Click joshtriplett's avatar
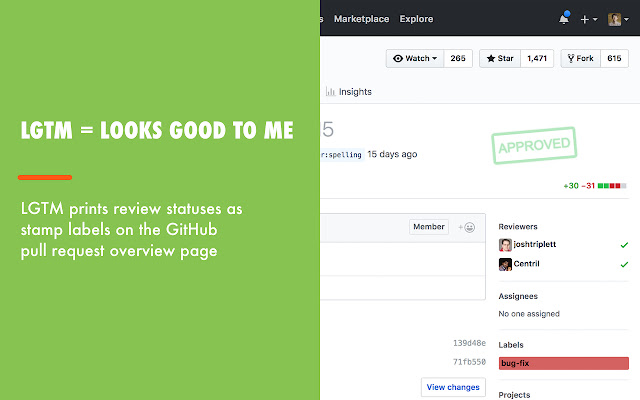 pyautogui.click(x=505, y=245)
